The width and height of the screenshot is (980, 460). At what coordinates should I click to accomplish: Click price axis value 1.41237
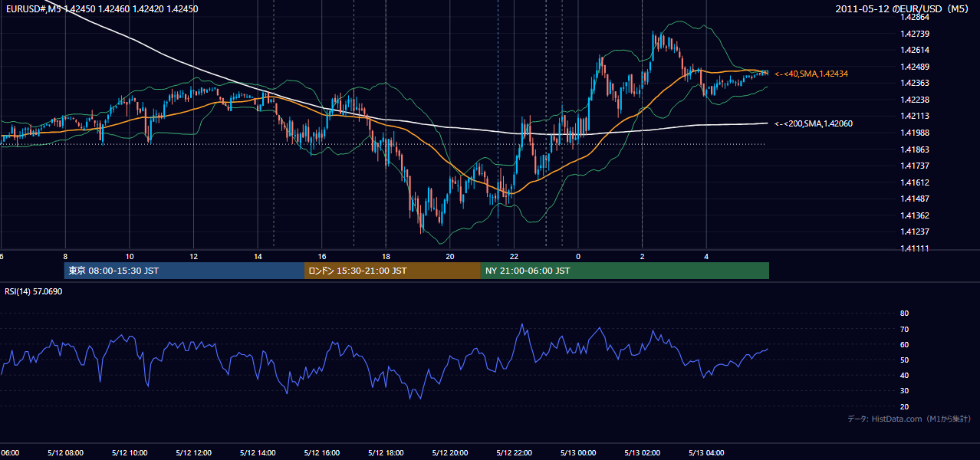click(916, 232)
